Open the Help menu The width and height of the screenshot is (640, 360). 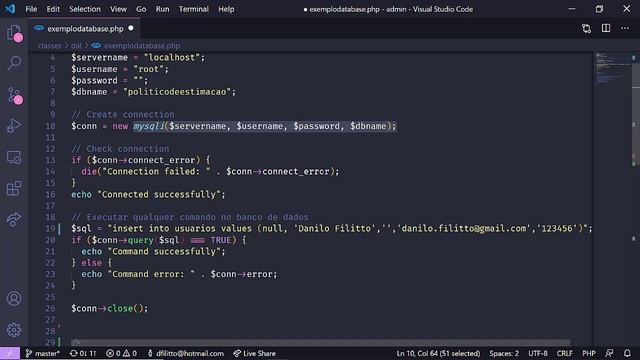(226, 9)
